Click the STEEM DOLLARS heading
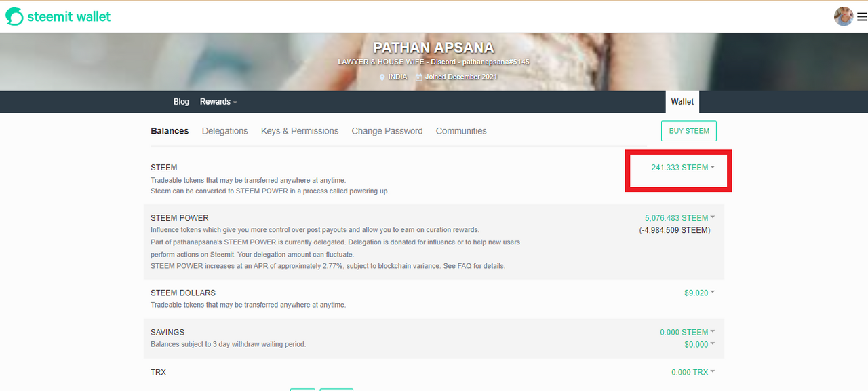 tap(183, 293)
